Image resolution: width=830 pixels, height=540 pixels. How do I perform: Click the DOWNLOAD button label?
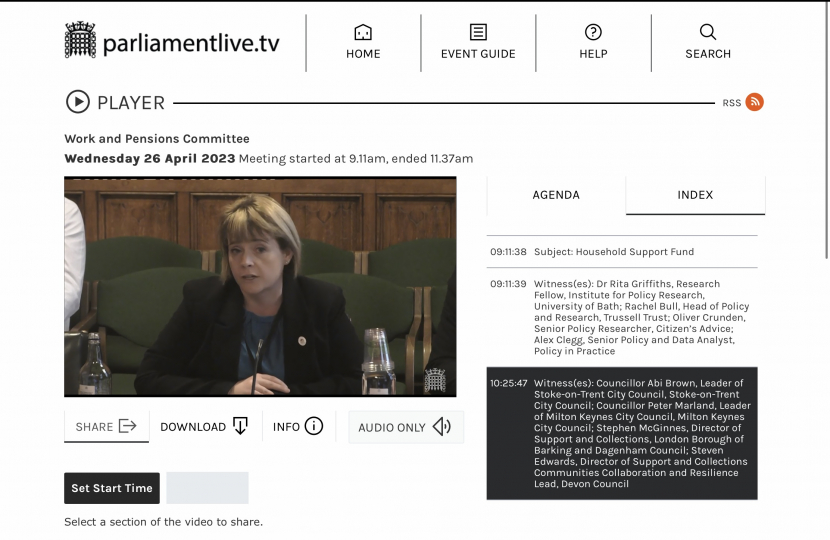tap(193, 427)
